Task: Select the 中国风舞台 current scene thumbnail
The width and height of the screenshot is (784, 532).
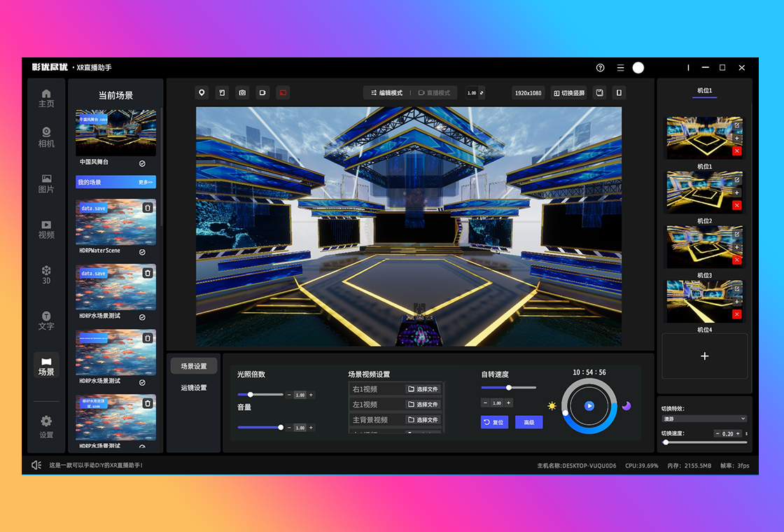Action: pyautogui.click(x=115, y=132)
